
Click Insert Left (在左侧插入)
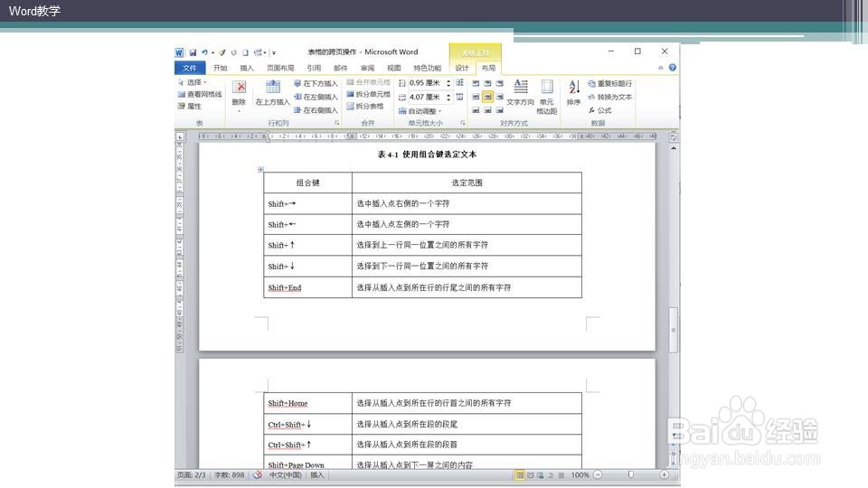[x=316, y=97]
